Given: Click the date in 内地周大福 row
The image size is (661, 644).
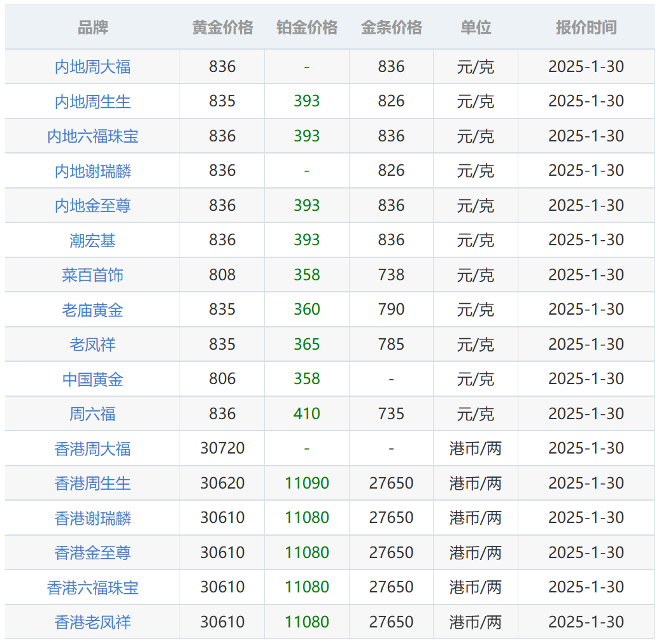Looking at the screenshot, I should 586,67.
